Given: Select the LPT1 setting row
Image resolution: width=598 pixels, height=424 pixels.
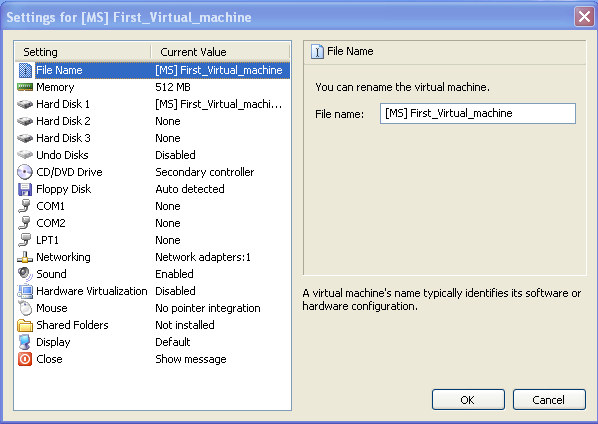Looking at the screenshot, I should (x=153, y=240).
